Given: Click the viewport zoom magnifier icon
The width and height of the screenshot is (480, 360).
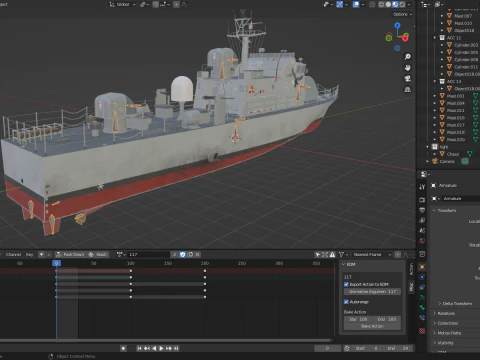Looking at the screenshot, I should pyautogui.click(x=407, y=57).
